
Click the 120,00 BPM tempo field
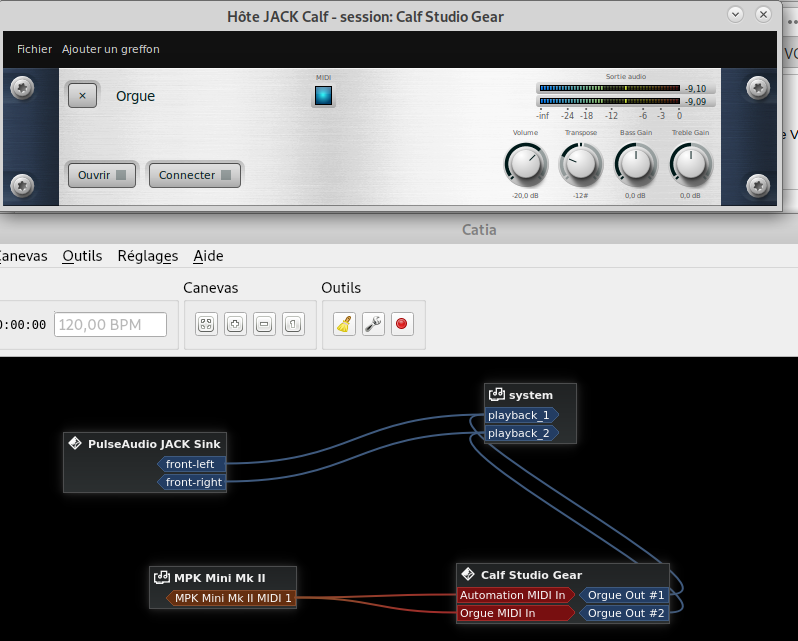point(110,325)
